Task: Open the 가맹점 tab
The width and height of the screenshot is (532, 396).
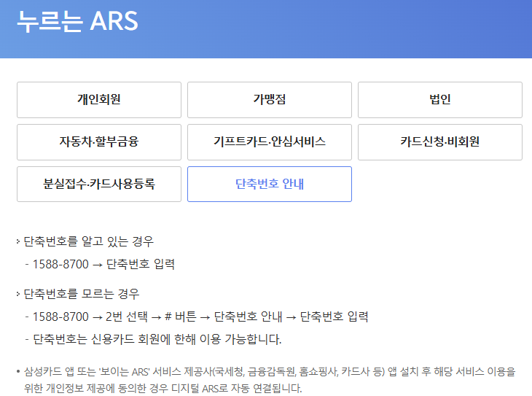Action: tap(270, 100)
